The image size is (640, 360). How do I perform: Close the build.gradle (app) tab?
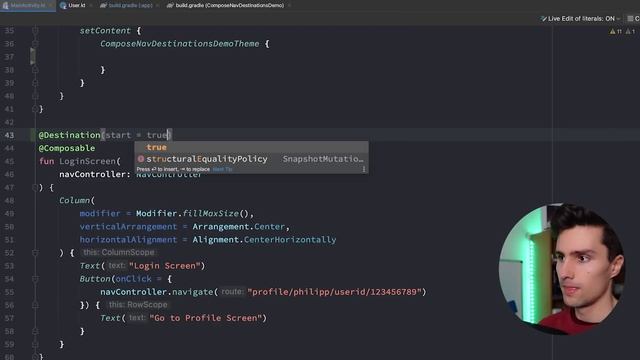tap(157, 5)
